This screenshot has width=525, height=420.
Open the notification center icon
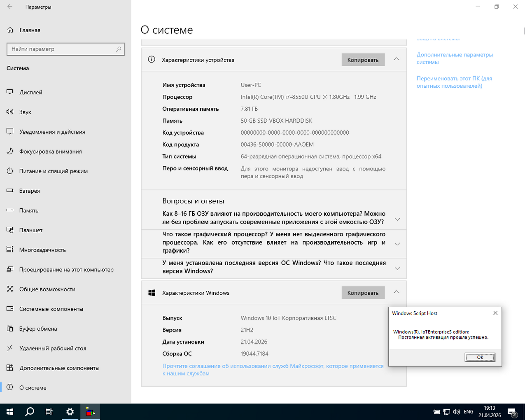pos(513,412)
